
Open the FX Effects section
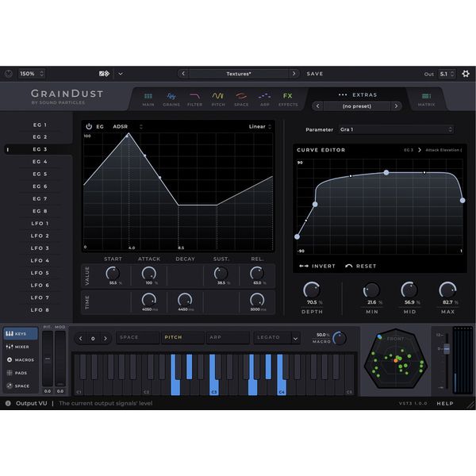(288, 99)
